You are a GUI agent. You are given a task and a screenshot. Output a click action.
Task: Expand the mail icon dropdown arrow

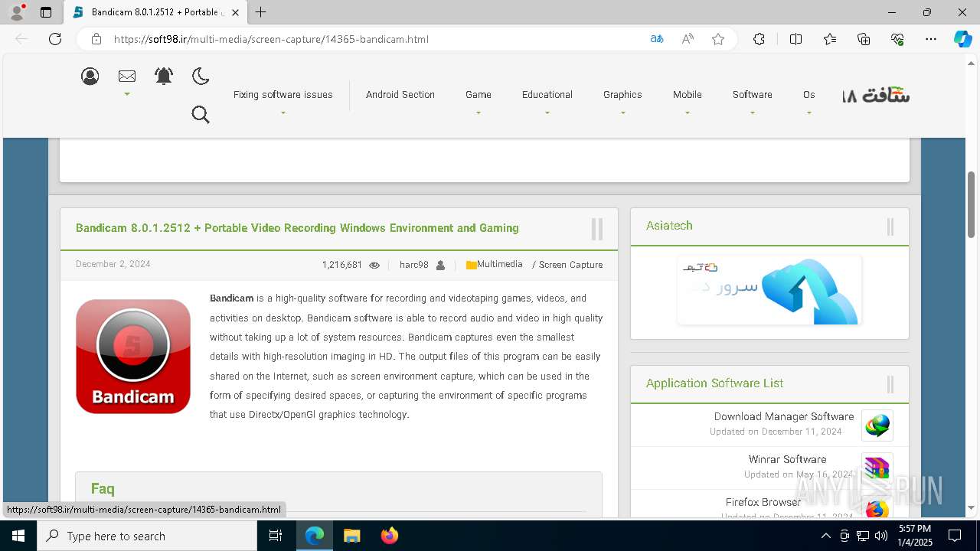click(x=127, y=95)
